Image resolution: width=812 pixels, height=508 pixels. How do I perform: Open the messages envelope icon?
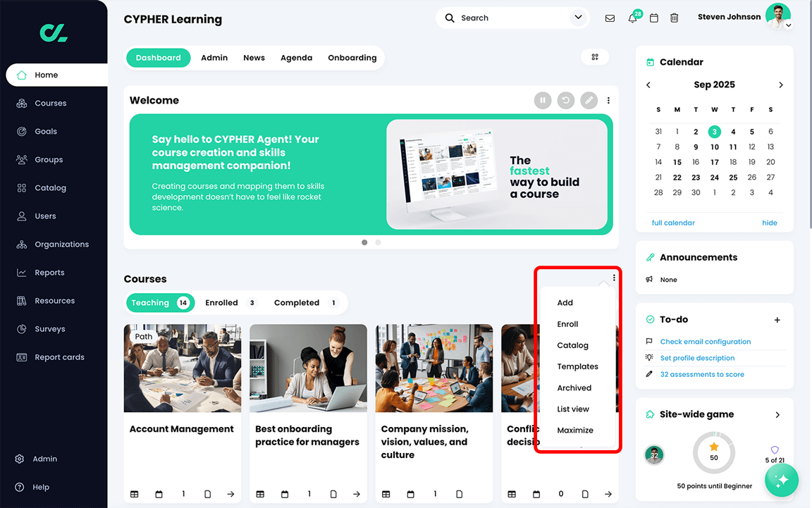(610, 18)
